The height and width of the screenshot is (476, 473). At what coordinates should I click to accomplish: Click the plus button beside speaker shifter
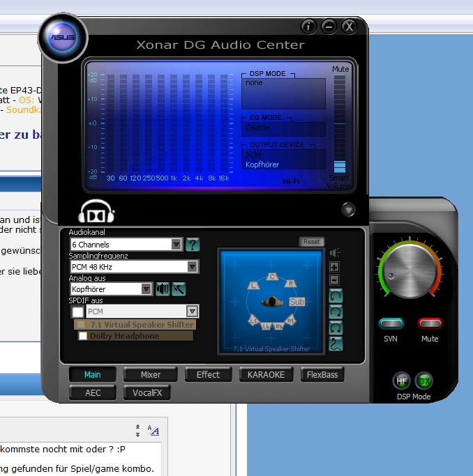coord(334,267)
